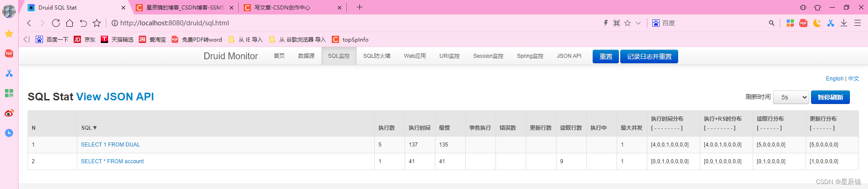This screenshot has height=189, width=868.
Task: Click the 记录日志并重置 button
Action: click(649, 57)
